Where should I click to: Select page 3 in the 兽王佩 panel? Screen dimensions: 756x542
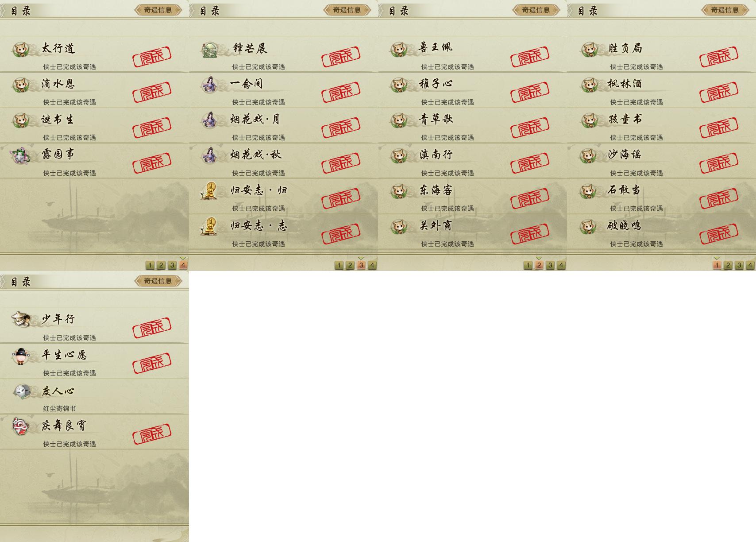pos(550,265)
